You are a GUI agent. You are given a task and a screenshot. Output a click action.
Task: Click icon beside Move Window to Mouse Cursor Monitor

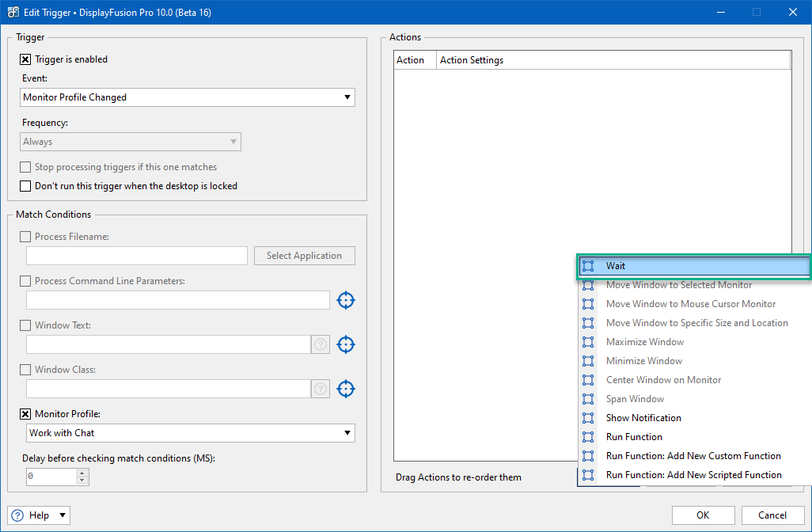tap(588, 304)
